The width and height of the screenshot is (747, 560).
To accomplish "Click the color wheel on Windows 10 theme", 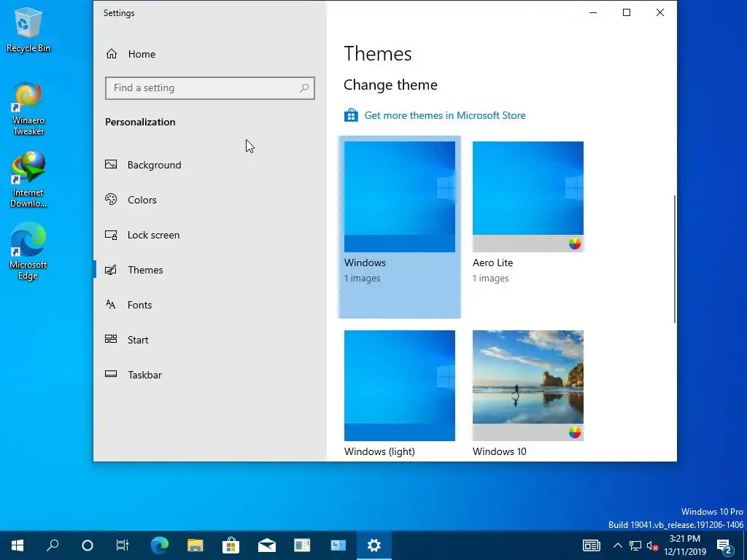I will point(575,432).
